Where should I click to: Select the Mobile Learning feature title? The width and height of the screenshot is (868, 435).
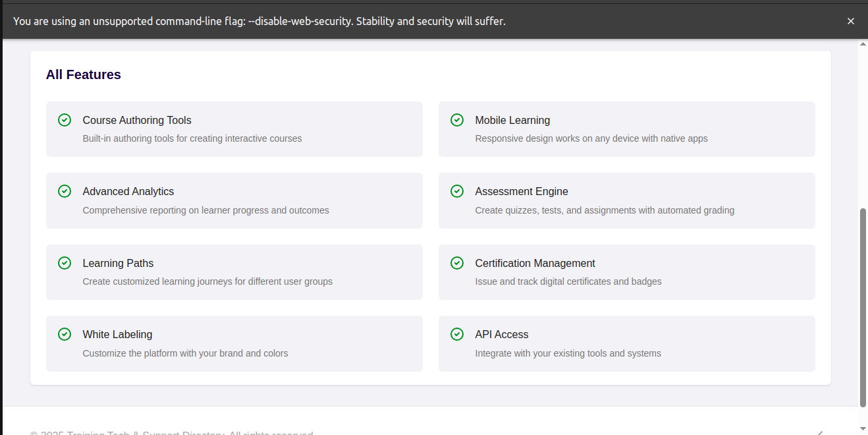[x=512, y=120]
